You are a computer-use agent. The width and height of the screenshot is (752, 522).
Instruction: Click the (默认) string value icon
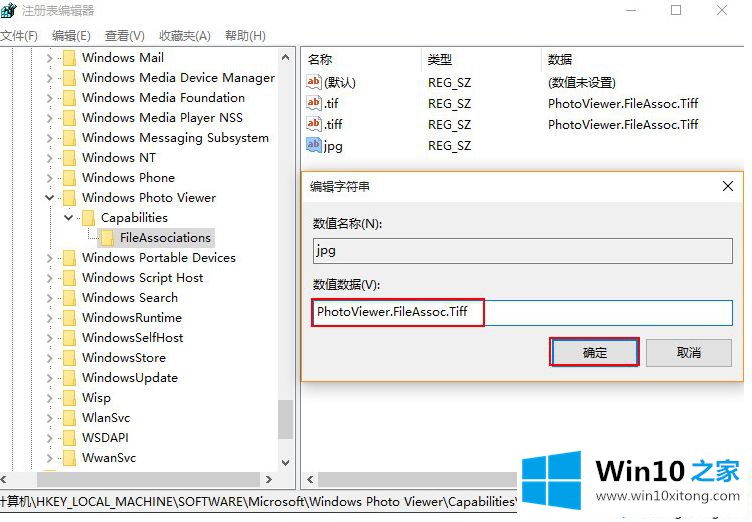[314, 82]
